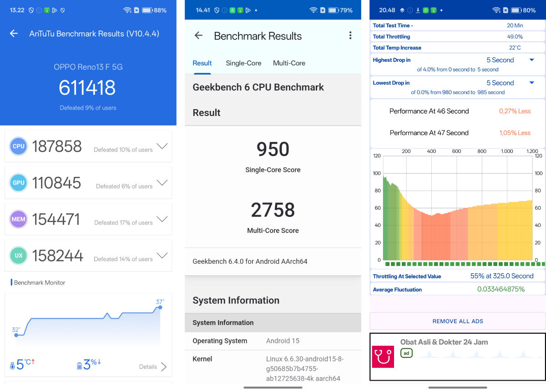The height and width of the screenshot is (392, 546).
Task: Go back from Geekbench Benchmark Results
Action: click(198, 35)
